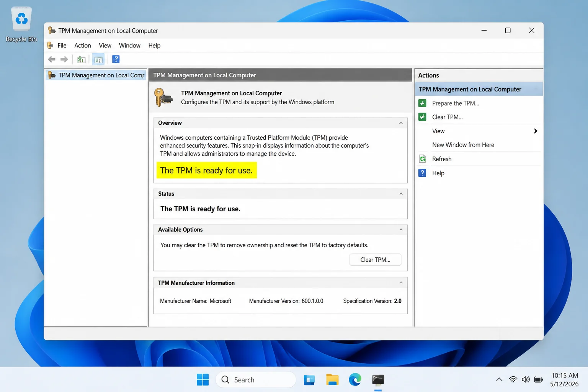Collapse the Available Options section
The width and height of the screenshot is (588, 392).
coord(401,230)
